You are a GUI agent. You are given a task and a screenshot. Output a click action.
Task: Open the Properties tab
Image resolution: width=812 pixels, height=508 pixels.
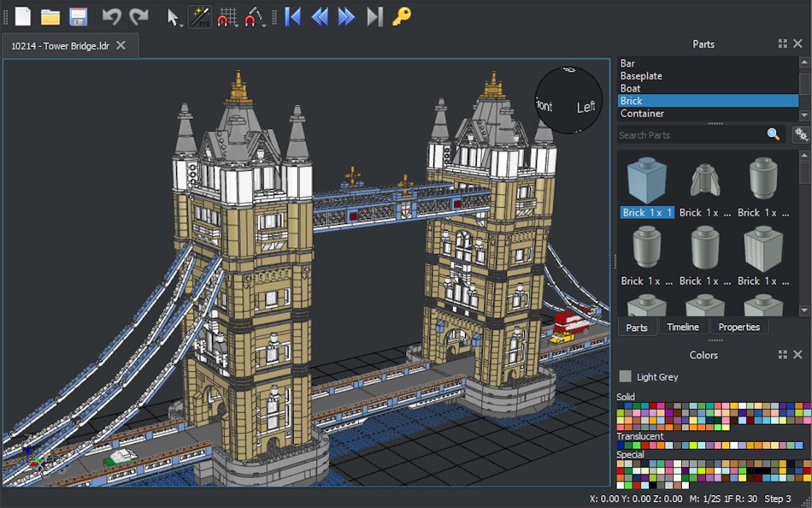[x=739, y=327]
